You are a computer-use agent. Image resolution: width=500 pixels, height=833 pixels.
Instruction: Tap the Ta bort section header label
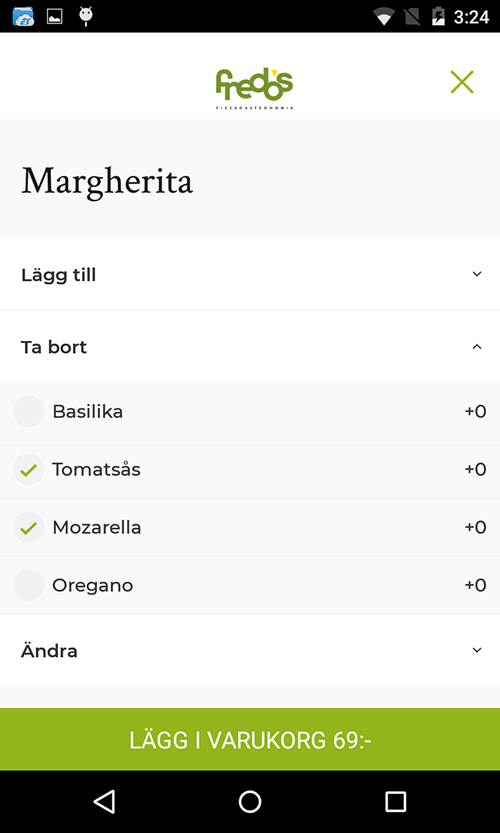click(54, 347)
